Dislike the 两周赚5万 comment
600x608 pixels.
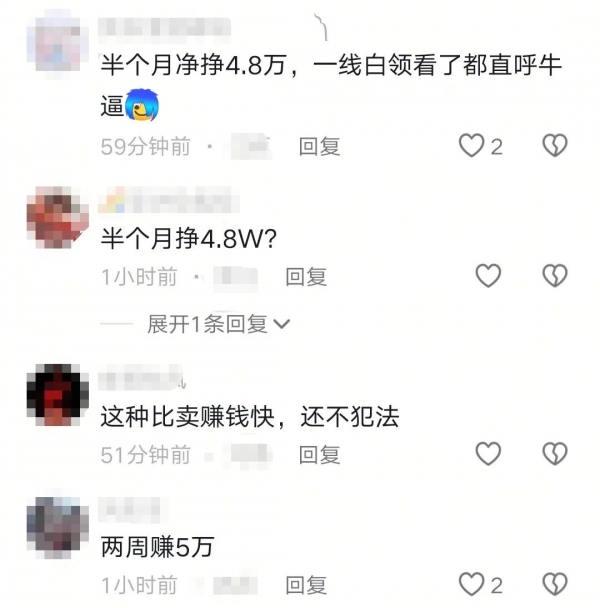click(x=555, y=584)
